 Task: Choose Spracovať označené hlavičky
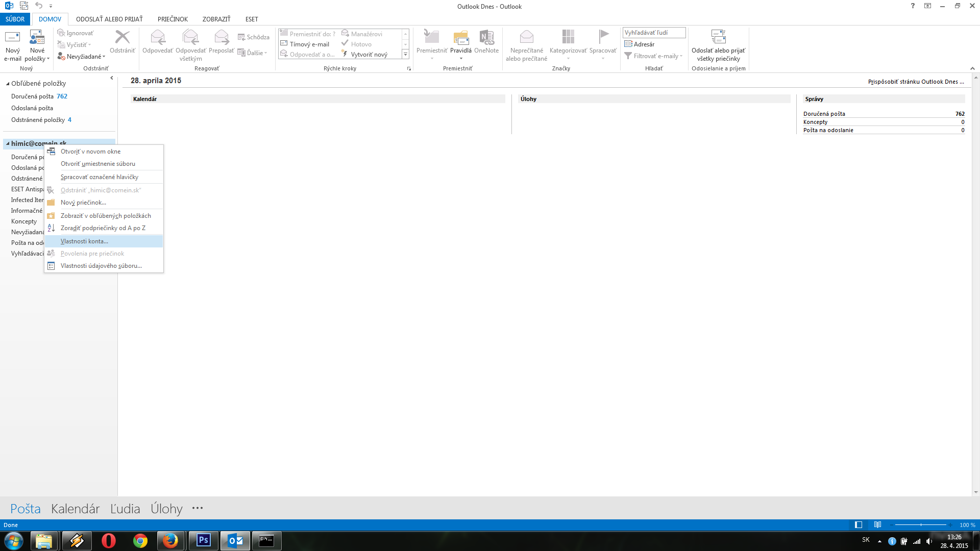(x=104, y=177)
